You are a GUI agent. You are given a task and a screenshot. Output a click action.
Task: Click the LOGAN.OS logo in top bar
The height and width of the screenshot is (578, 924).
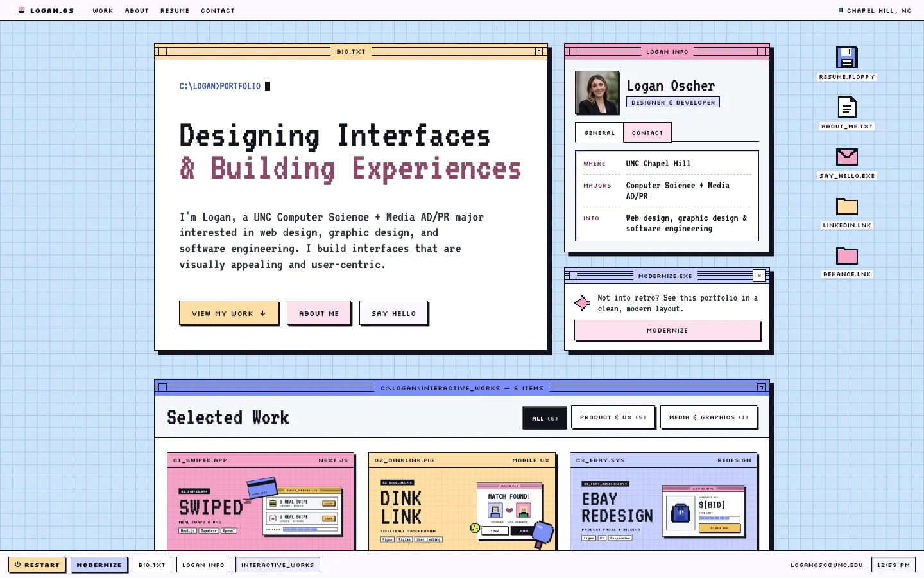46,10
